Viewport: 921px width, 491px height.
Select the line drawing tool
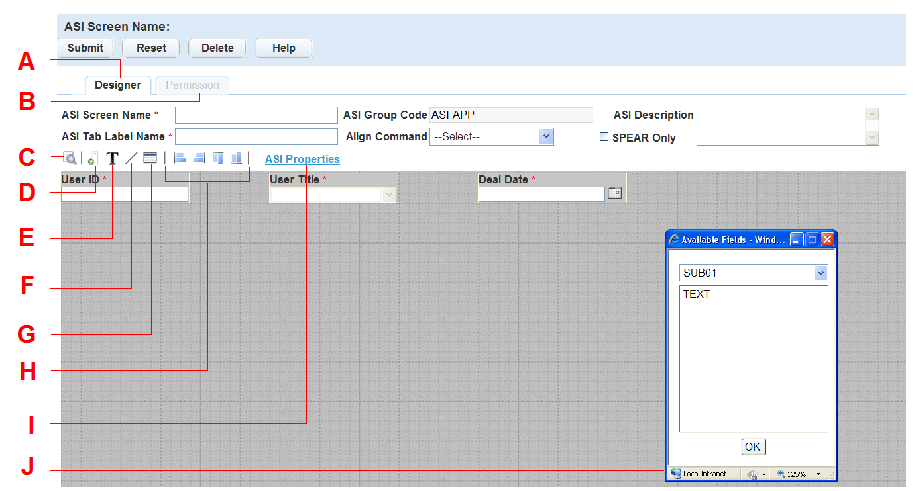pos(131,158)
